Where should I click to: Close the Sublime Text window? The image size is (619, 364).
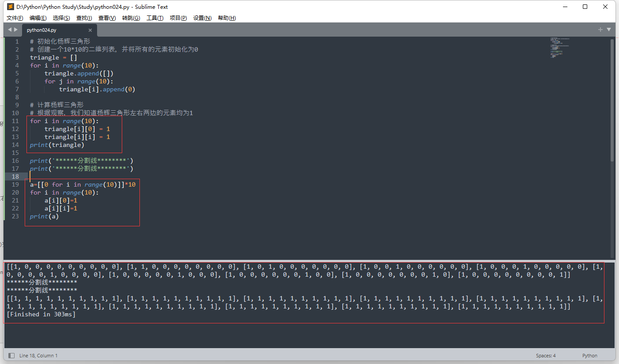(605, 7)
